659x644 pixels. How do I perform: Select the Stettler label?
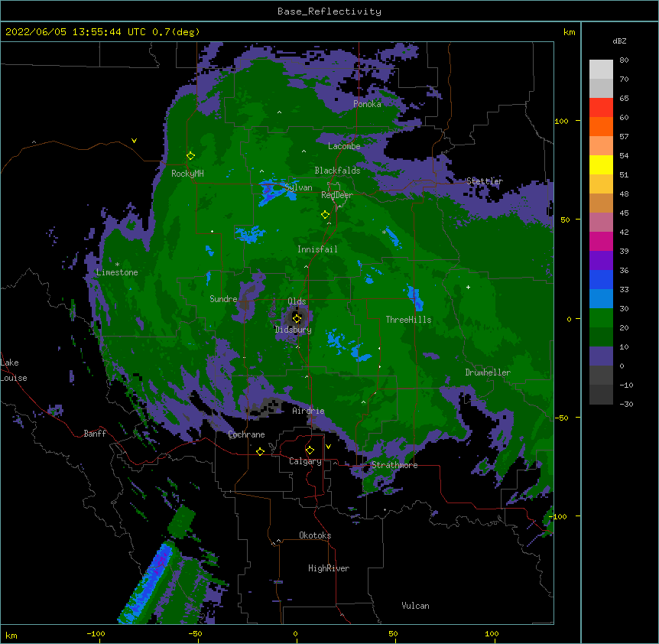tap(485, 181)
